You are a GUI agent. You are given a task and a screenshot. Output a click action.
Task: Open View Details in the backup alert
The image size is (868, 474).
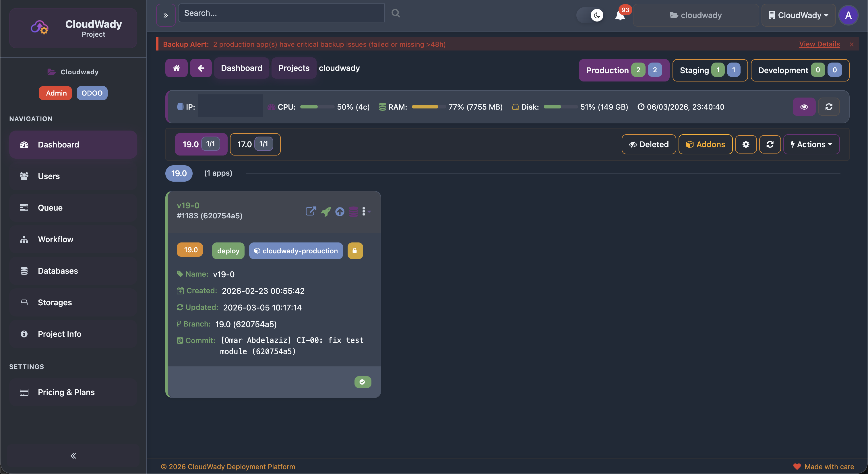pyautogui.click(x=819, y=44)
